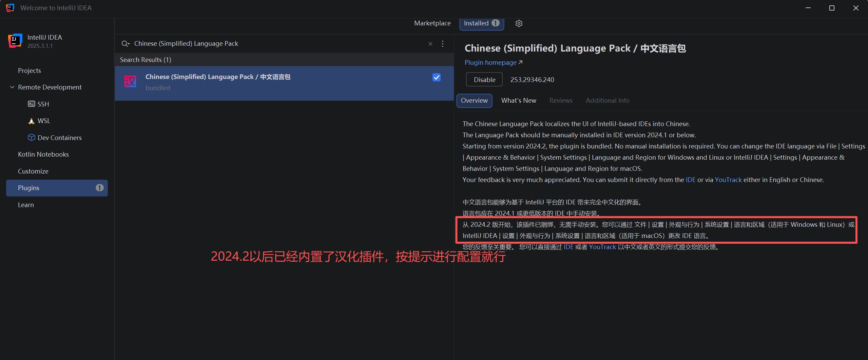
Task: Open plugin settings gear icon
Action: tap(519, 23)
